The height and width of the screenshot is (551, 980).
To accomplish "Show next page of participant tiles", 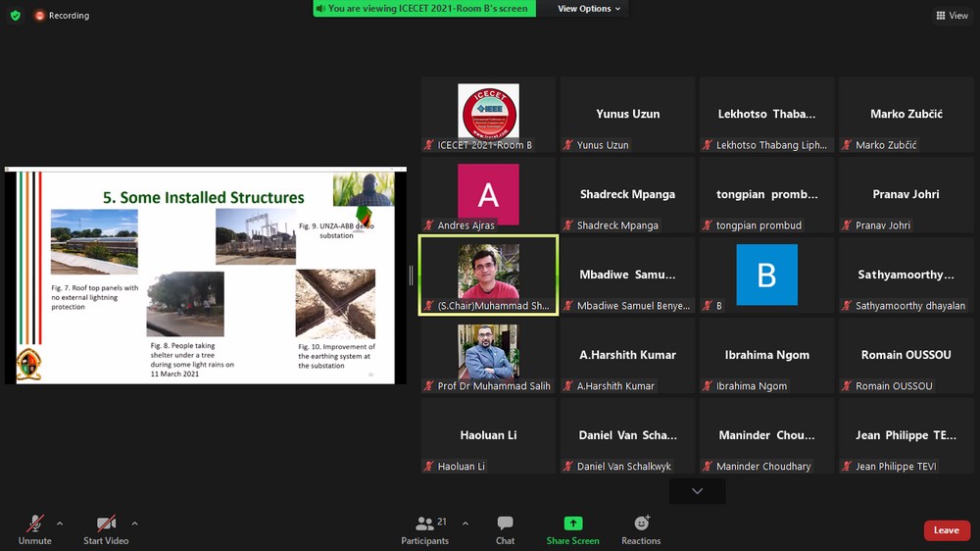I will click(x=697, y=490).
